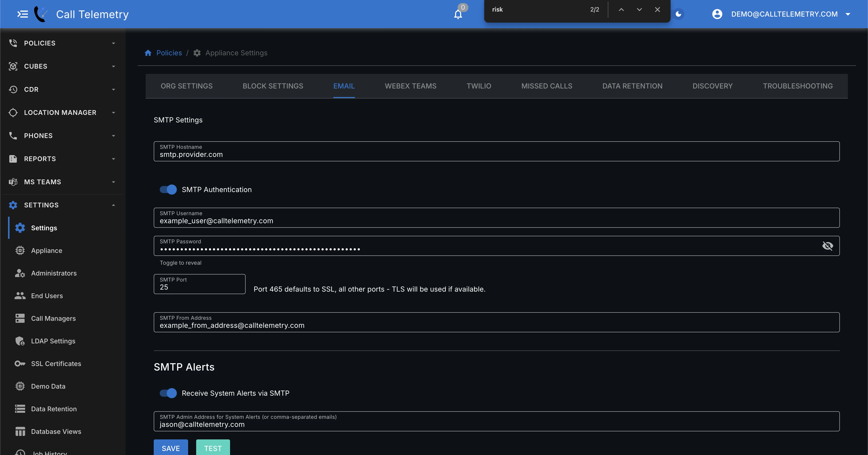The image size is (868, 455).
Task: Click the LDAP Settings shield icon
Action: pyautogui.click(x=20, y=341)
